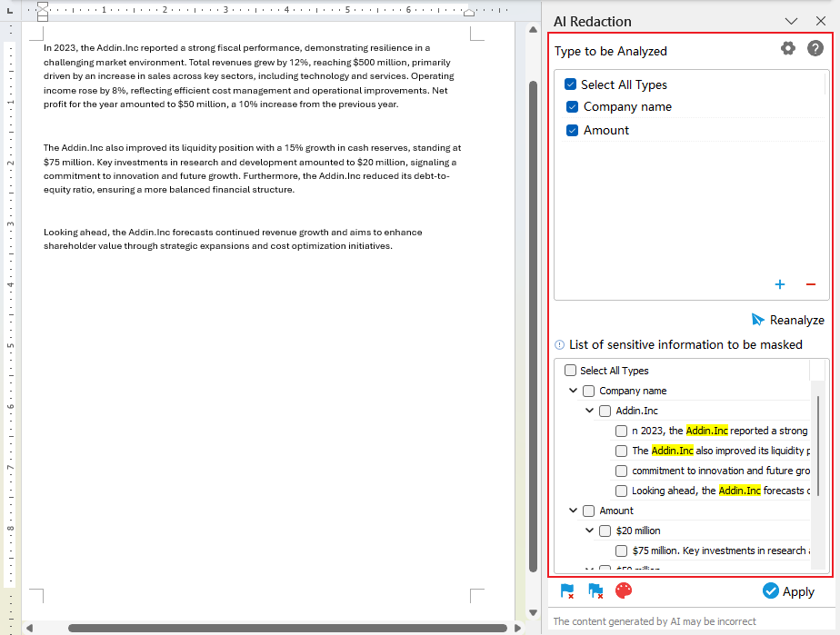Close the AI Redaction pane
The height and width of the screenshot is (635, 840).
tap(820, 21)
